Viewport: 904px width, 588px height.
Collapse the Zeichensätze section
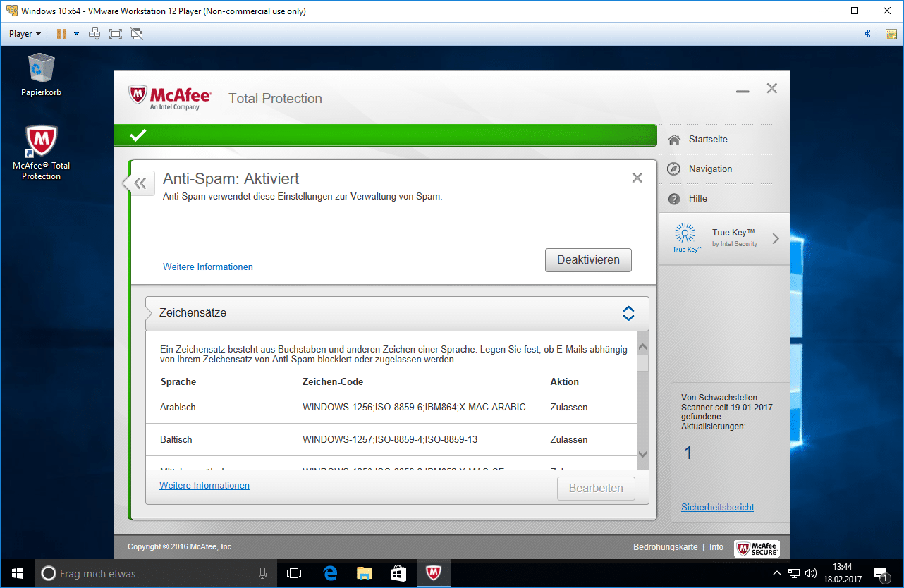click(628, 314)
